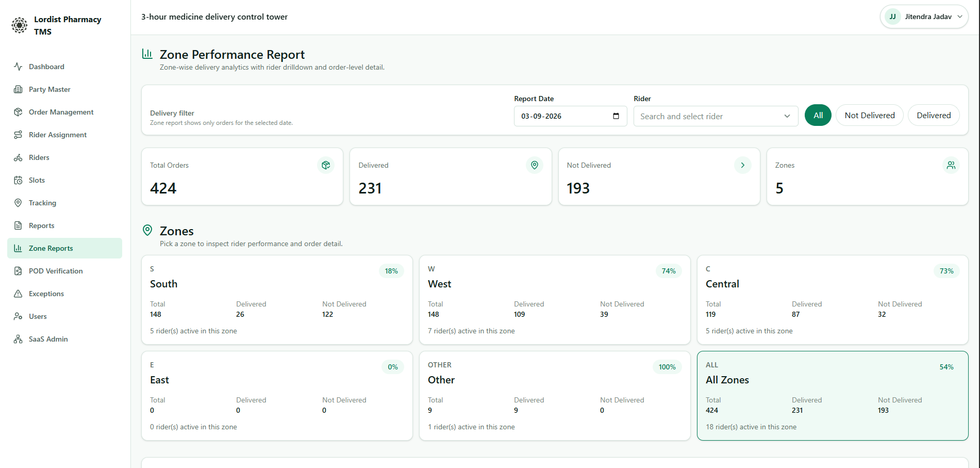Select the Delivered filter pill
Image resolution: width=980 pixels, height=468 pixels.
(934, 115)
